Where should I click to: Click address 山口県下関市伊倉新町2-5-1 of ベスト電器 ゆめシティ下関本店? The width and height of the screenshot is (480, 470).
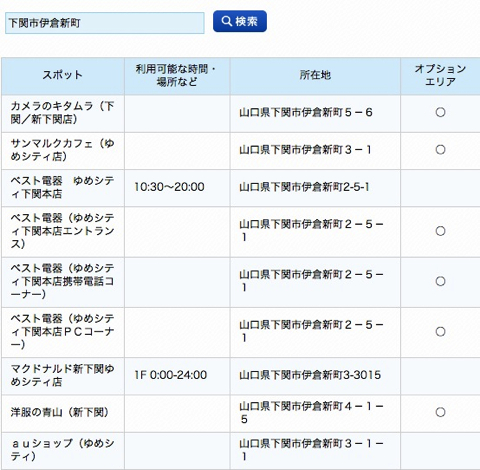[304, 187]
